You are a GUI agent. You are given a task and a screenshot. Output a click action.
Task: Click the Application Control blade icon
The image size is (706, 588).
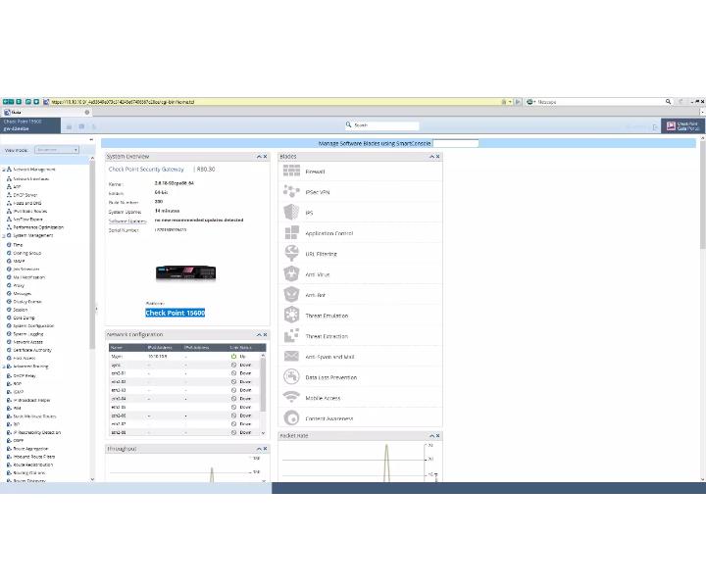[x=291, y=232]
